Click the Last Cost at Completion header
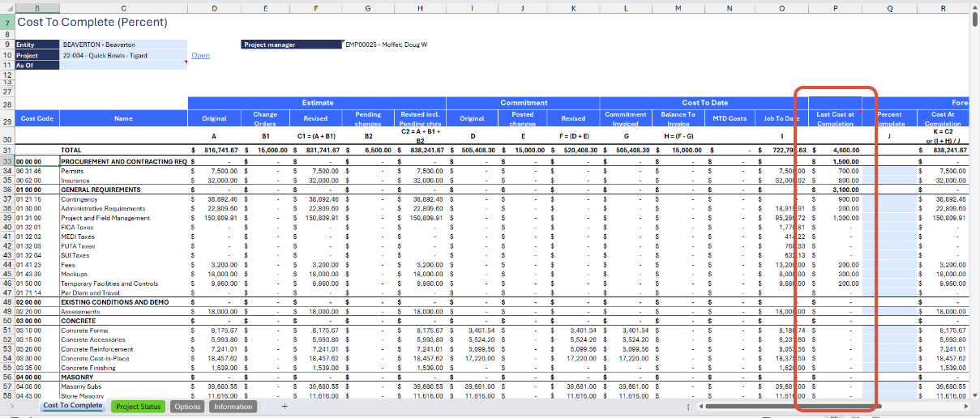980x418 pixels. [835, 118]
